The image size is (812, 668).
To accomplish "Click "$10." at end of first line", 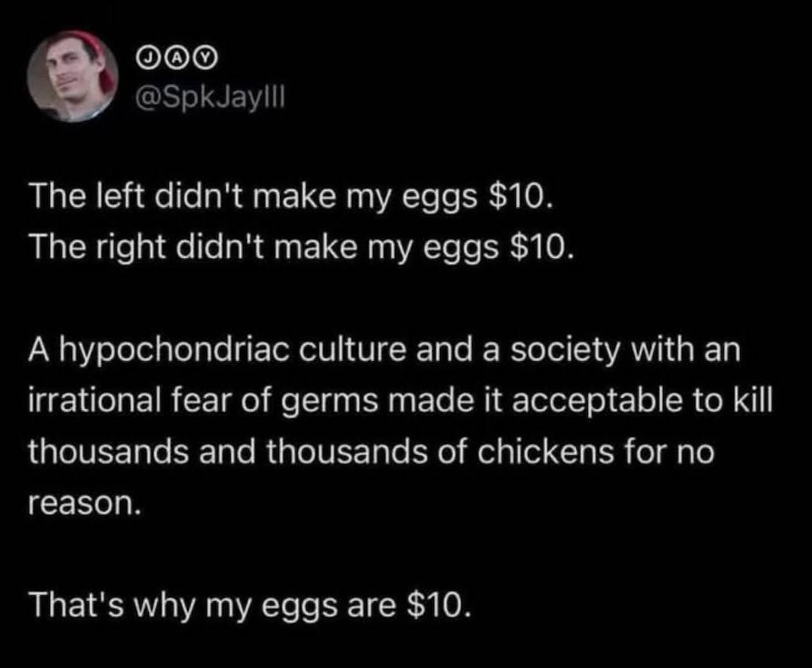I will (x=521, y=197).
